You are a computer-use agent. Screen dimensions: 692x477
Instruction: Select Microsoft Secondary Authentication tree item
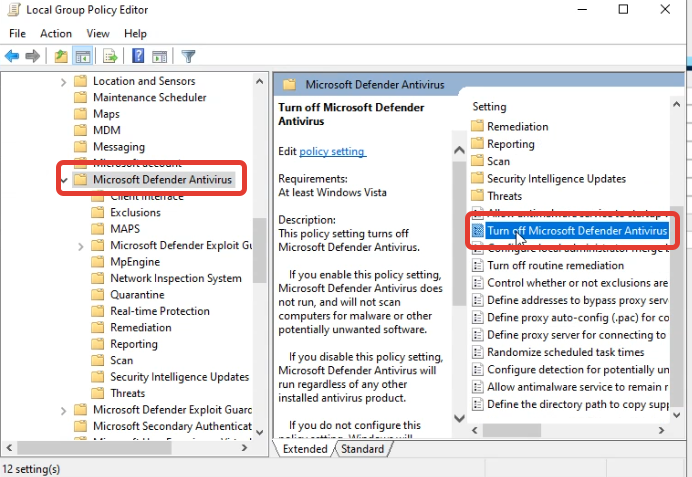tap(172, 426)
